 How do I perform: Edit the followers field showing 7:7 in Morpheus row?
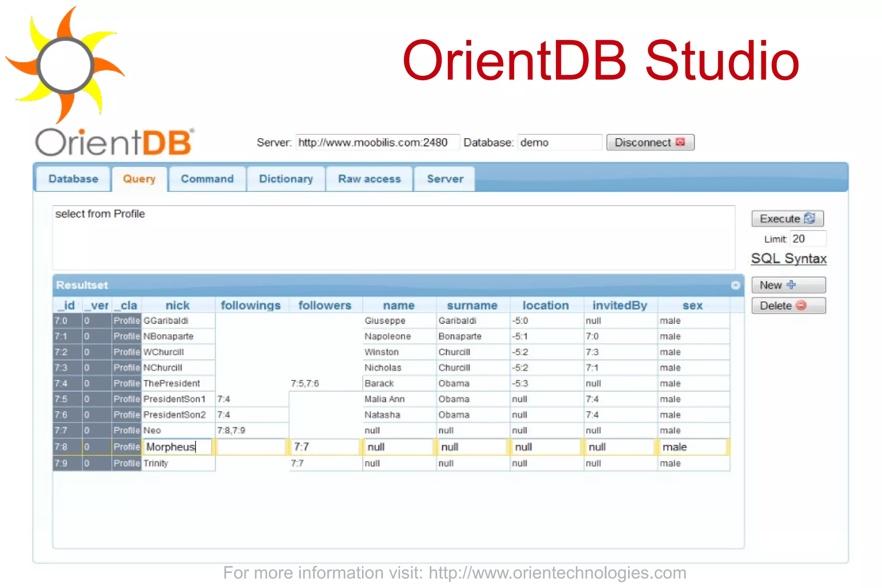(325, 447)
